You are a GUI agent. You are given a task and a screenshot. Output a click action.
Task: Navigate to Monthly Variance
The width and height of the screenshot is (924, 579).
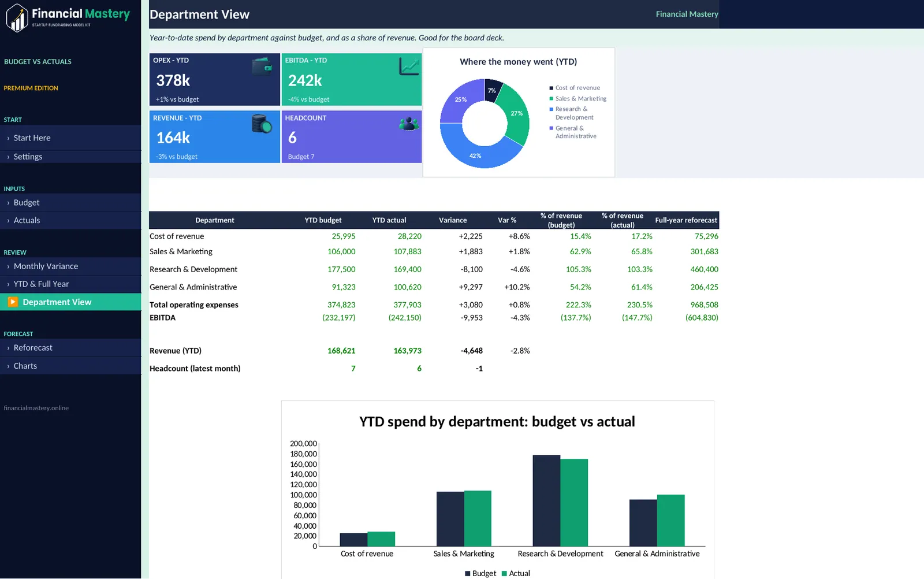pos(70,266)
